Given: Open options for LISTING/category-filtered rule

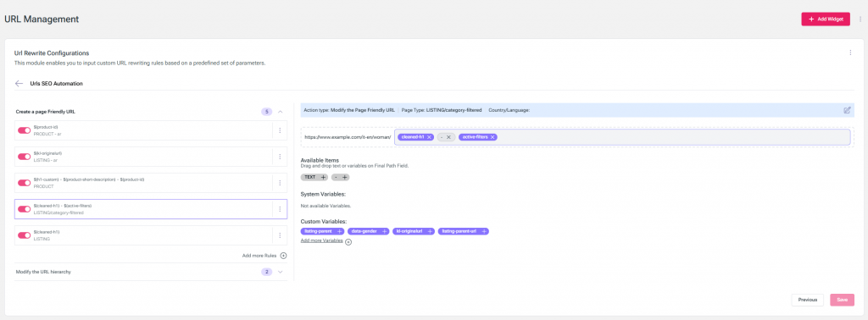Looking at the screenshot, I should click(280, 209).
